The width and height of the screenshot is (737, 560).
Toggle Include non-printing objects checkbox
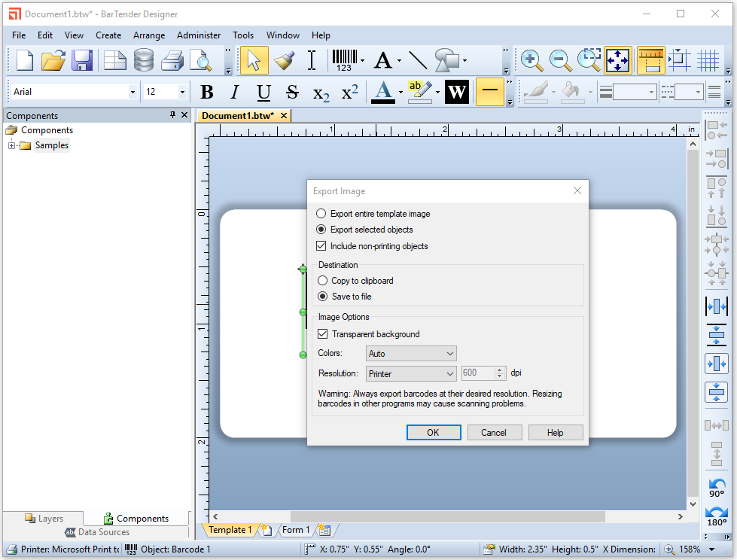(372, 245)
